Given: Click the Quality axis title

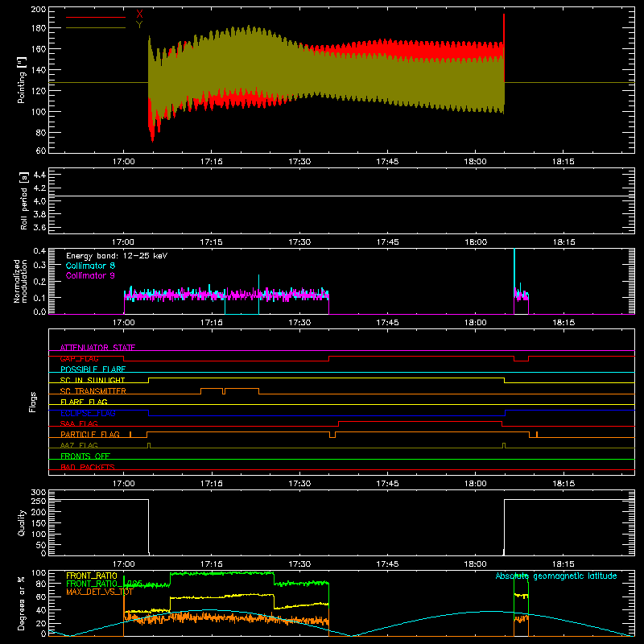Looking at the screenshot, I should tap(22, 522).
